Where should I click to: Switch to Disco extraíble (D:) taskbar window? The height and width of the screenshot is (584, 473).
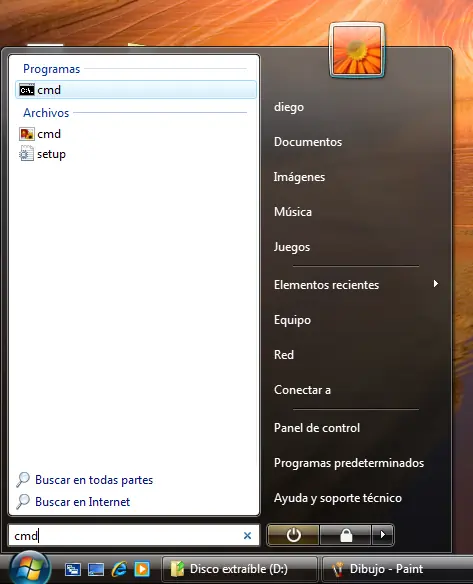point(239,569)
